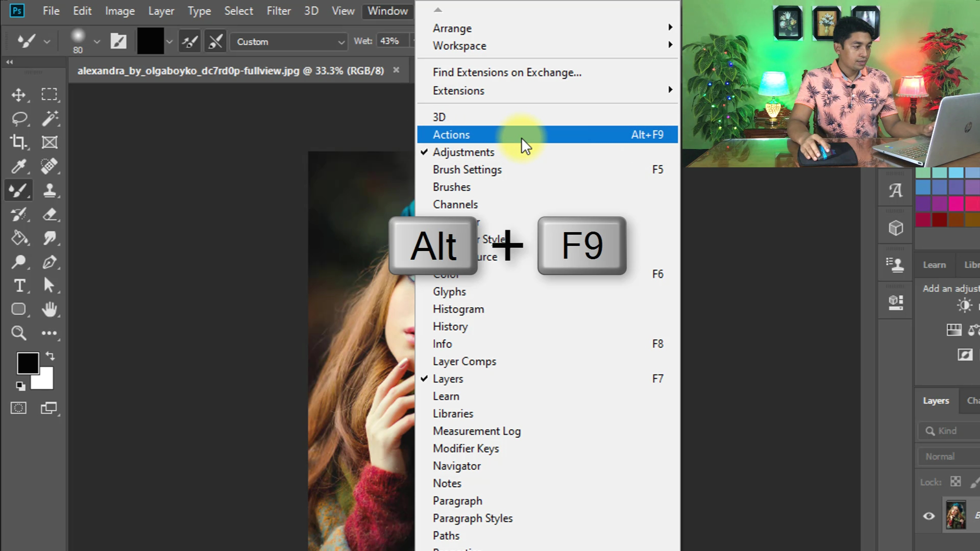
Task: Select the Eyedropper tool
Action: [x=19, y=166]
